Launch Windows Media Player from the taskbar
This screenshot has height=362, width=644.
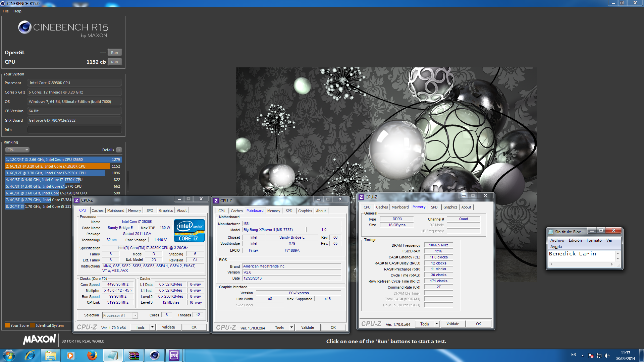[71, 355]
